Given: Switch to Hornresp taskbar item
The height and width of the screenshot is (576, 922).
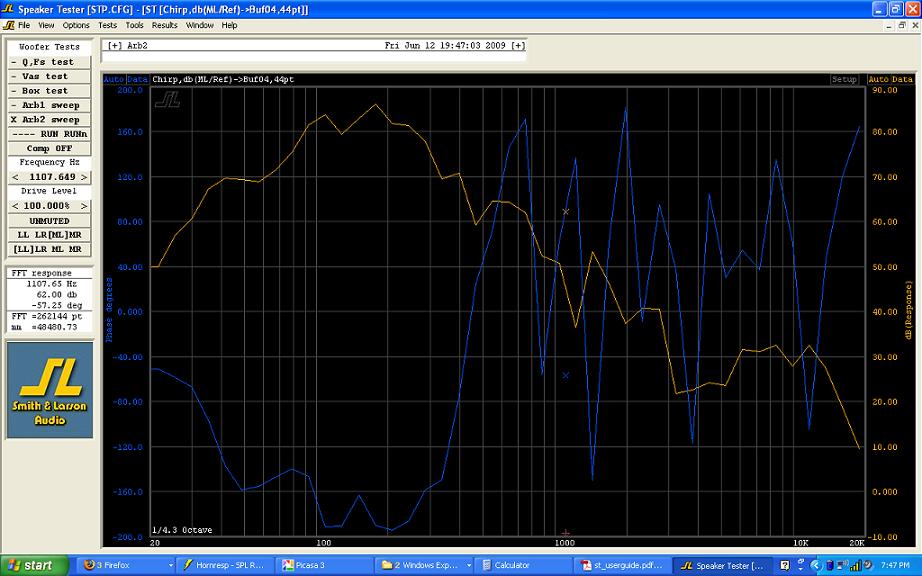Looking at the screenshot, I should (226, 565).
